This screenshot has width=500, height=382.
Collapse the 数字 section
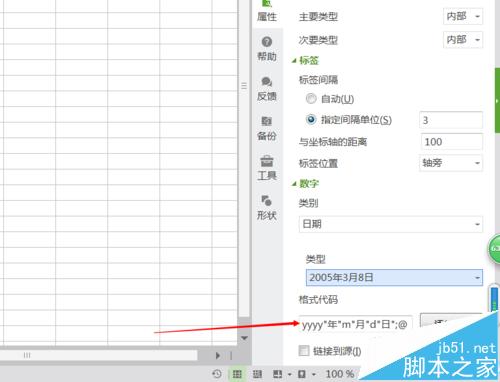pyautogui.click(x=294, y=184)
